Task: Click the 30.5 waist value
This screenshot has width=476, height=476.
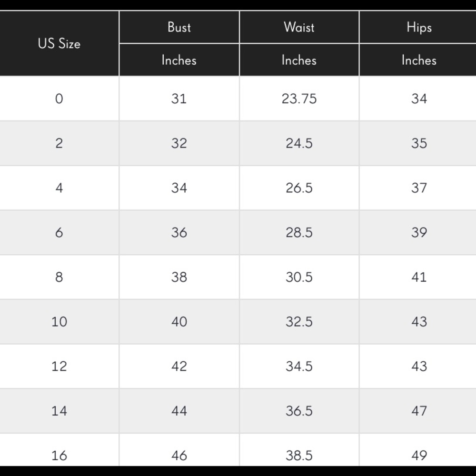Action: pyautogui.click(x=299, y=277)
